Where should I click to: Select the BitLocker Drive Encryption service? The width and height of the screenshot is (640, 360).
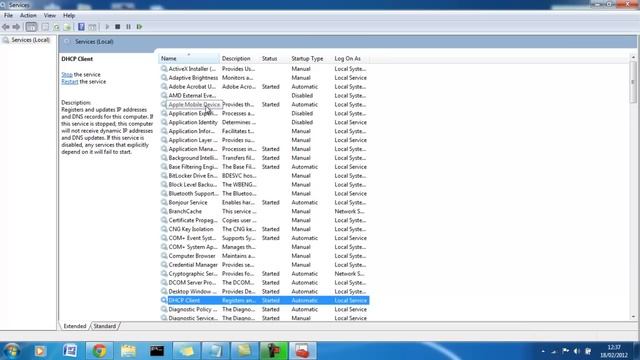coord(264,176)
